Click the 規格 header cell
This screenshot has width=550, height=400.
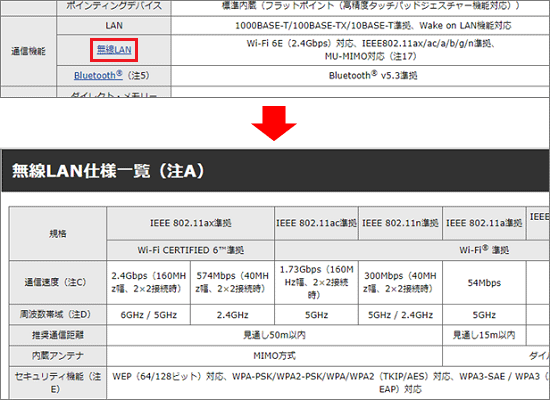pyautogui.click(x=58, y=233)
